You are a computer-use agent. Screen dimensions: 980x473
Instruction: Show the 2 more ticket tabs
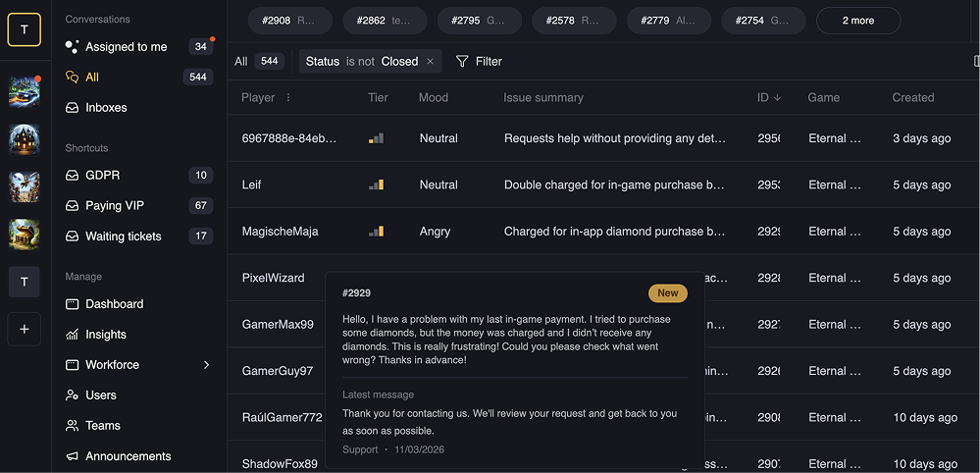coord(858,21)
